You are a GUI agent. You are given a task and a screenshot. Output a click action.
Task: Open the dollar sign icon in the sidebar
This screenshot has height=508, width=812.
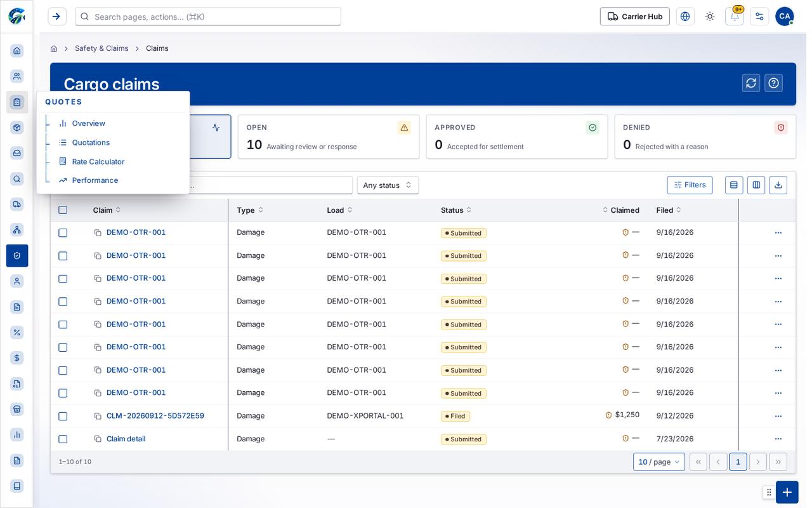tap(17, 358)
